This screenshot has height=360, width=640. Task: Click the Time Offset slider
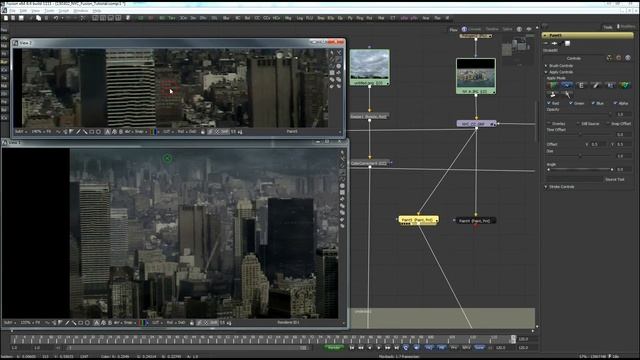580,134
